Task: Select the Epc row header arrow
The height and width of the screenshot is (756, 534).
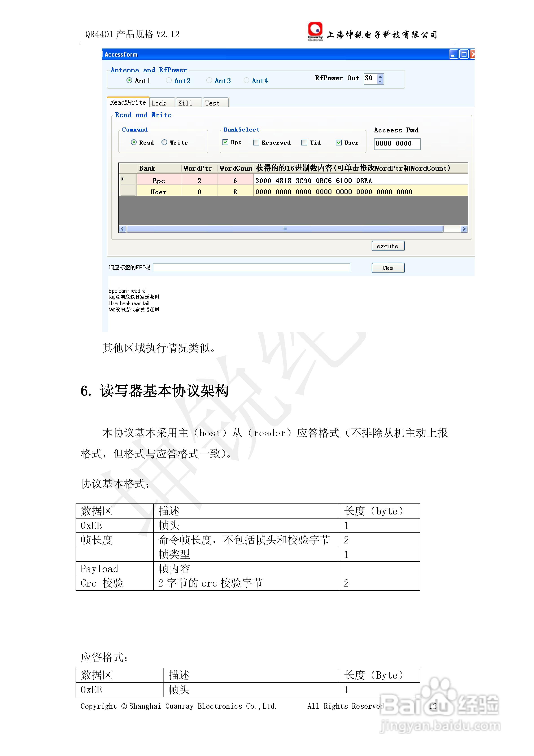Action: click(x=128, y=179)
